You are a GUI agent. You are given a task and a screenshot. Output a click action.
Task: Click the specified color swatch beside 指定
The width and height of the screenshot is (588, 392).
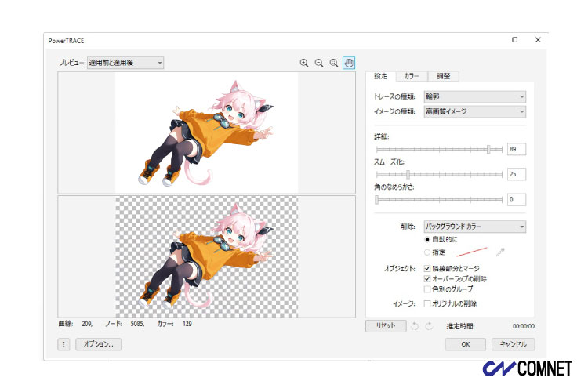(x=471, y=252)
